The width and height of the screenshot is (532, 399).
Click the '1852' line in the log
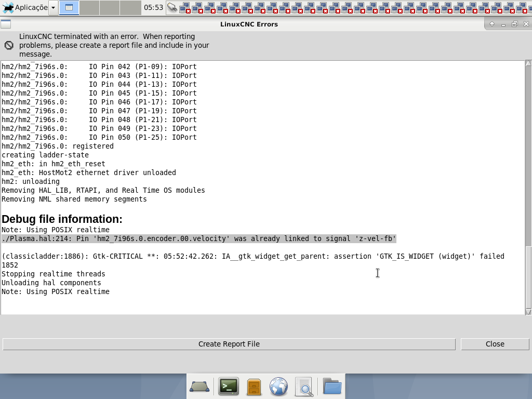[x=10, y=265]
